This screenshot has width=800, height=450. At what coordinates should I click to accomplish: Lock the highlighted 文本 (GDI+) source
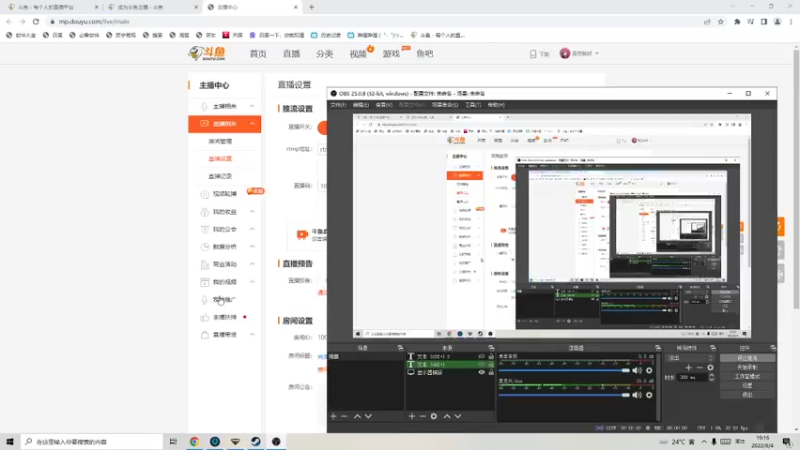point(491,364)
